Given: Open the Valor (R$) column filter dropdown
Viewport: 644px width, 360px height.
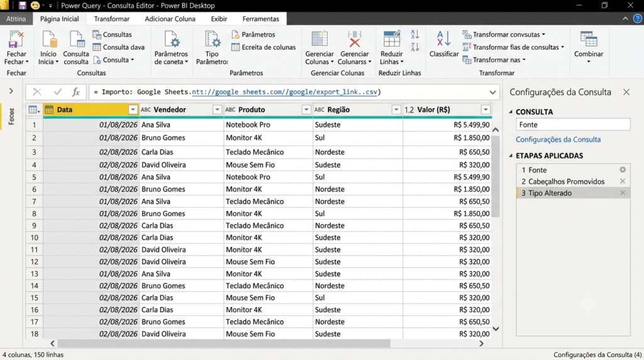Looking at the screenshot, I should click(x=486, y=110).
